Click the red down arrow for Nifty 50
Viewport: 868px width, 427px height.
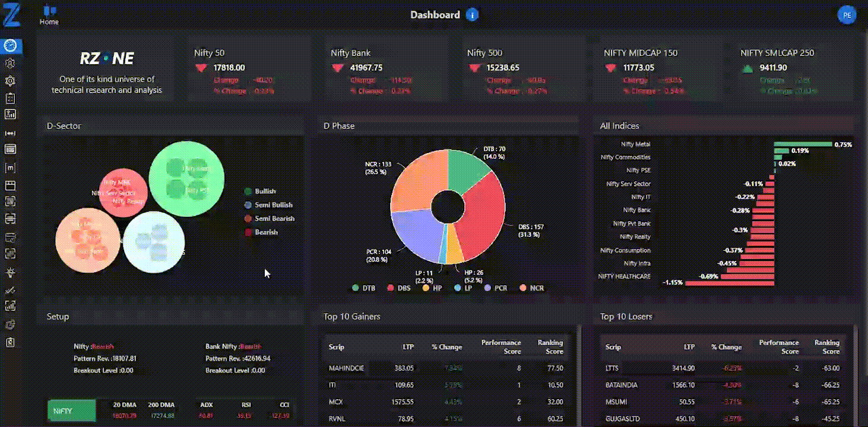click(x=201, y=68)
